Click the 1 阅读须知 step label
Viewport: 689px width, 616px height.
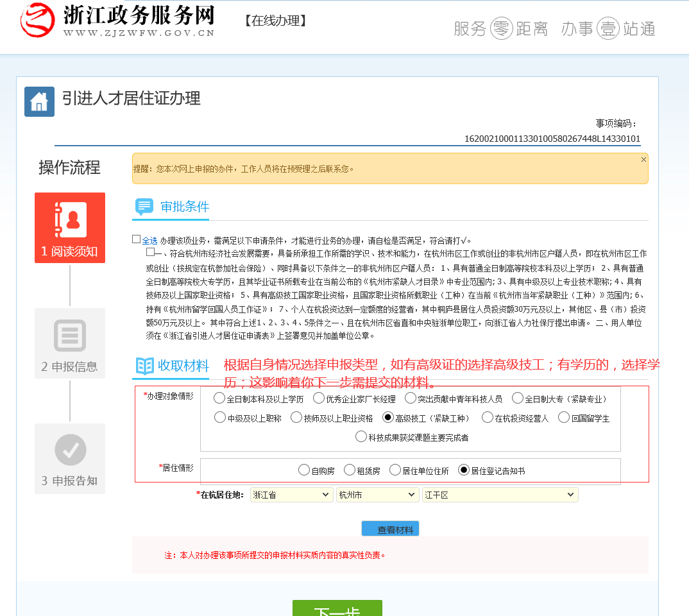pyautogui.click(x=69, y=252)
